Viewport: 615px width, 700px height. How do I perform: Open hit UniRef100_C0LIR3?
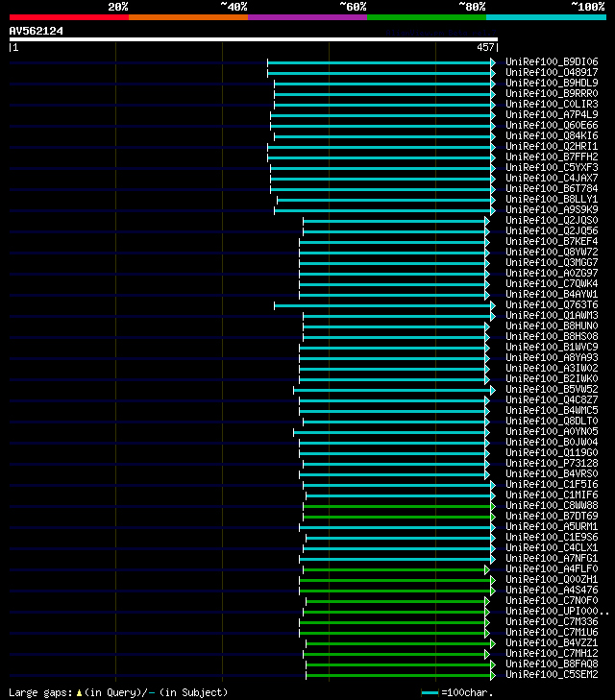(552, 104)
